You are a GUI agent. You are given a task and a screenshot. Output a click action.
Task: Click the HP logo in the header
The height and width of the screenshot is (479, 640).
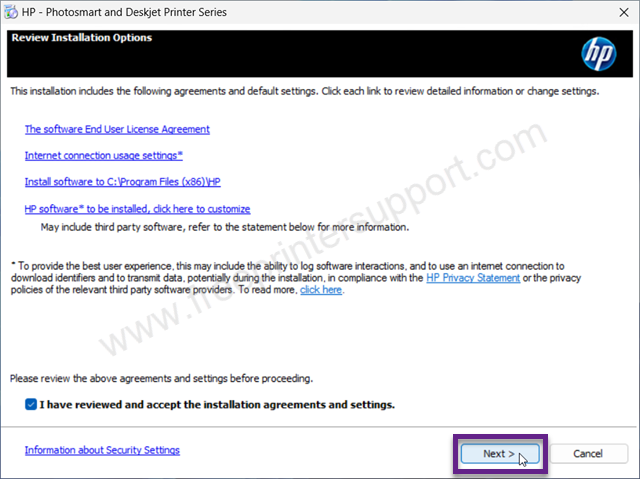pos(598,54)
